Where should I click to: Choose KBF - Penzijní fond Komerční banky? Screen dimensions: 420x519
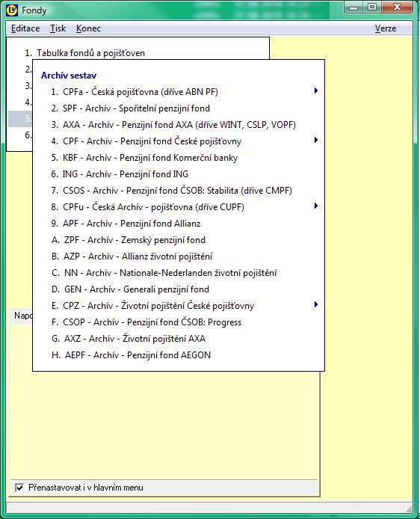[144, 158]
